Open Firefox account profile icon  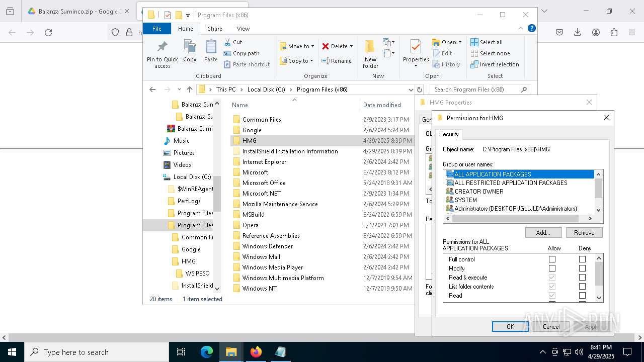(596, 32)
